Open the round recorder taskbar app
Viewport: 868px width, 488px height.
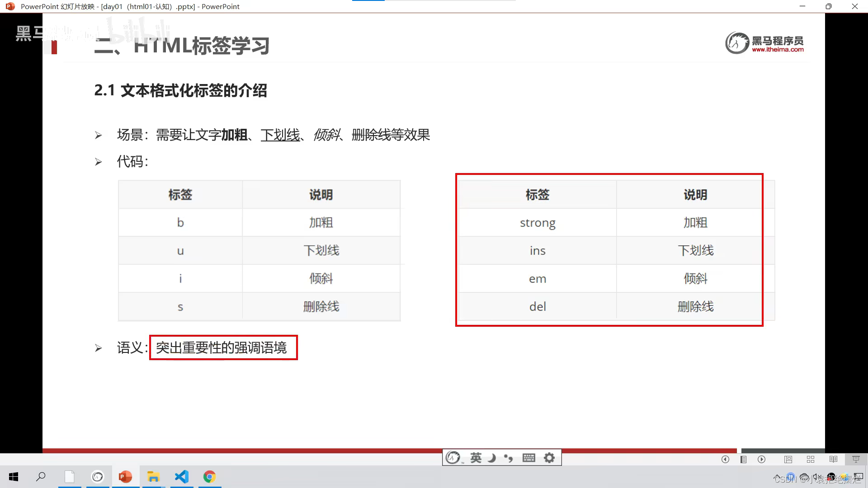coord(98,477)
